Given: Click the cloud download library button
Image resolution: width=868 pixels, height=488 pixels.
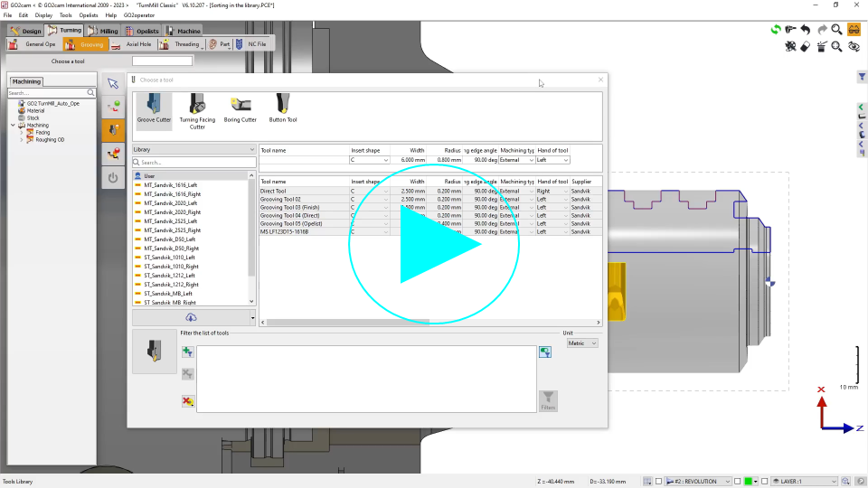Looking at the screenshot, I should 191,317.
